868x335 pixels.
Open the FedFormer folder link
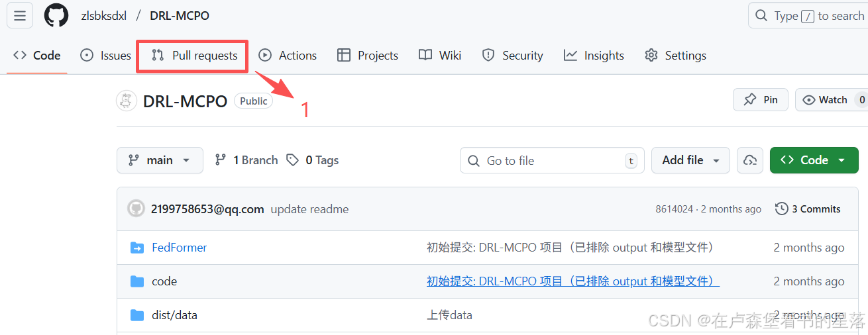tap(180, 248)
